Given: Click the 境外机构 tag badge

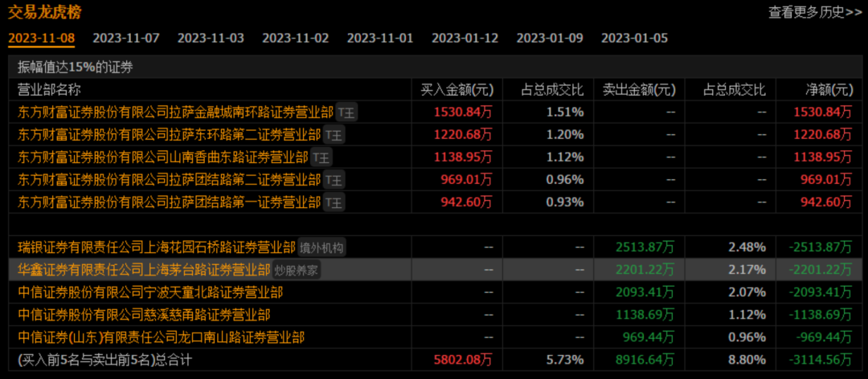Looking at the screenshot, I should [321, 247].
